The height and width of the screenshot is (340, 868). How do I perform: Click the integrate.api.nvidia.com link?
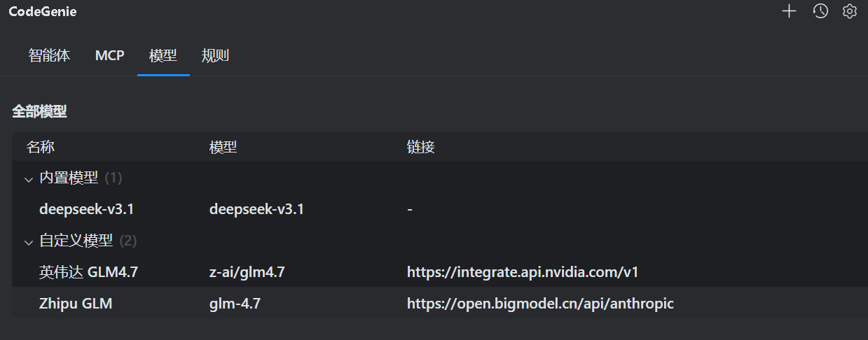(x=523, y=272)
